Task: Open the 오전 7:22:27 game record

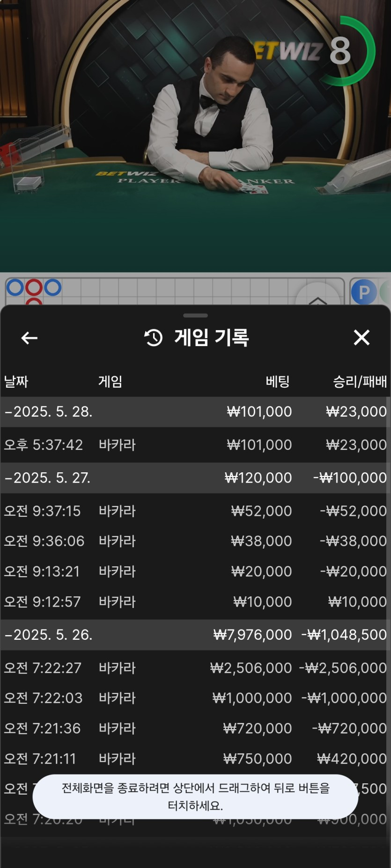Action: click(195, 668)
